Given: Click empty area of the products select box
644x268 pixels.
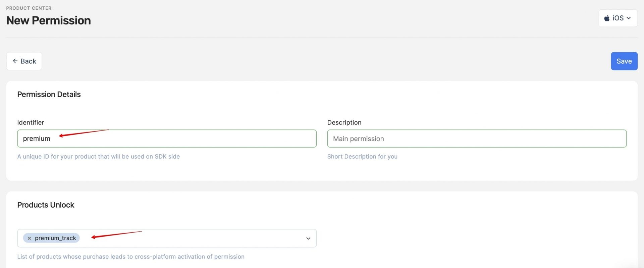Looking at the screenshot, I should click(201, 238).
